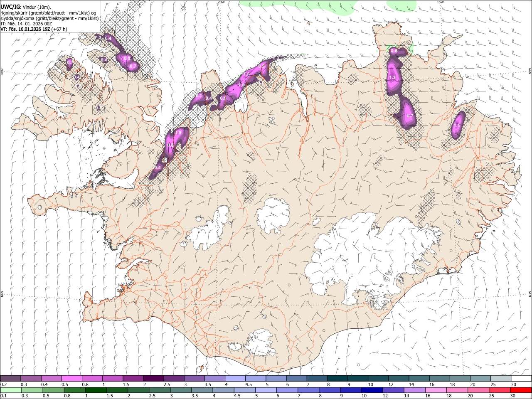Screen dimensions: 532x399
Task: Select the bright pink 0.5–0.8 upper legend swatch
Action: (71, 378)
